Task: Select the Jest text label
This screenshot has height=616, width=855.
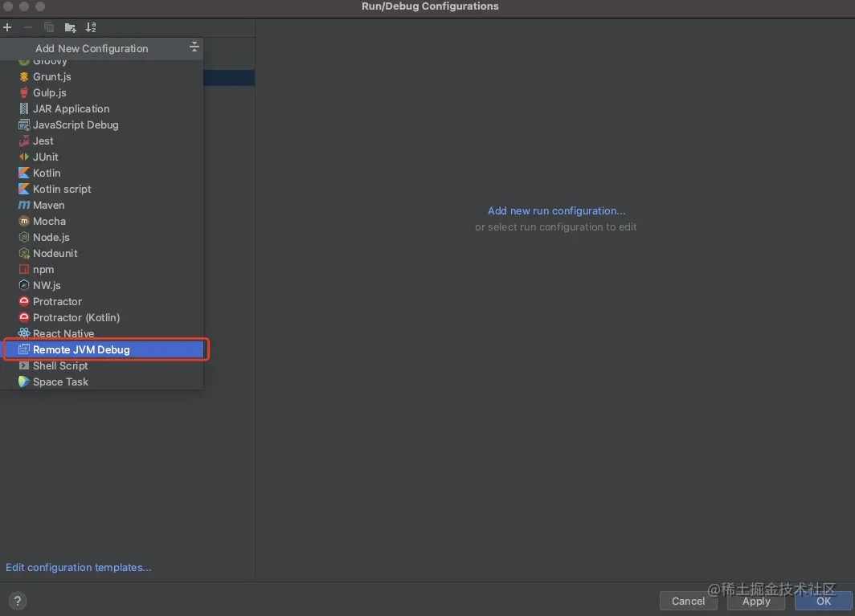Action: click(43, 141)
